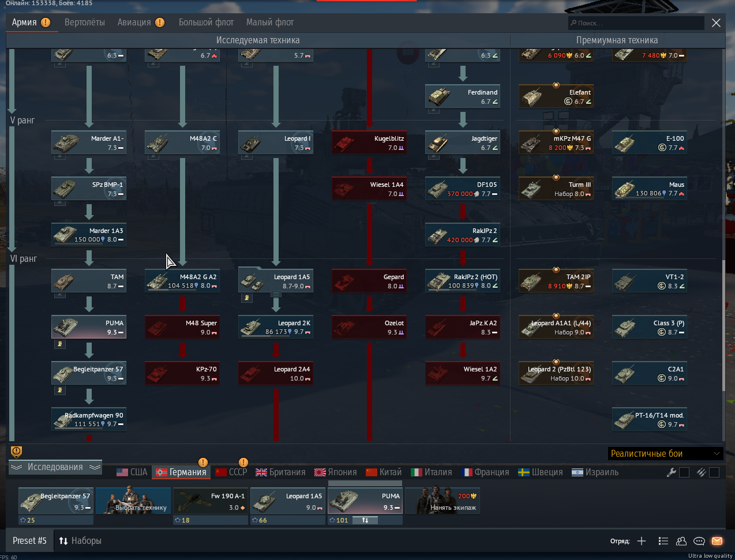Select the KPz-70 vehicle card
This screenshot has height=560, width=735.
pos(182,373)
